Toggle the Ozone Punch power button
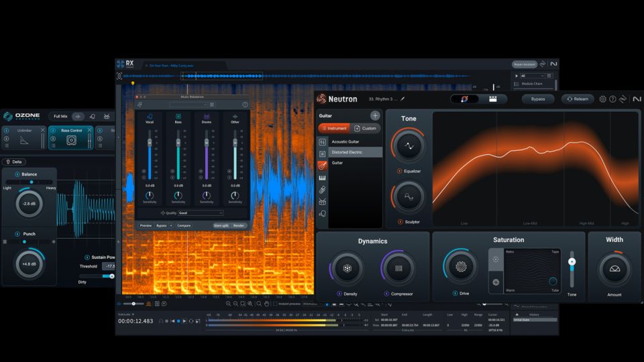This screenshot has width=644, height=362. 17,234
